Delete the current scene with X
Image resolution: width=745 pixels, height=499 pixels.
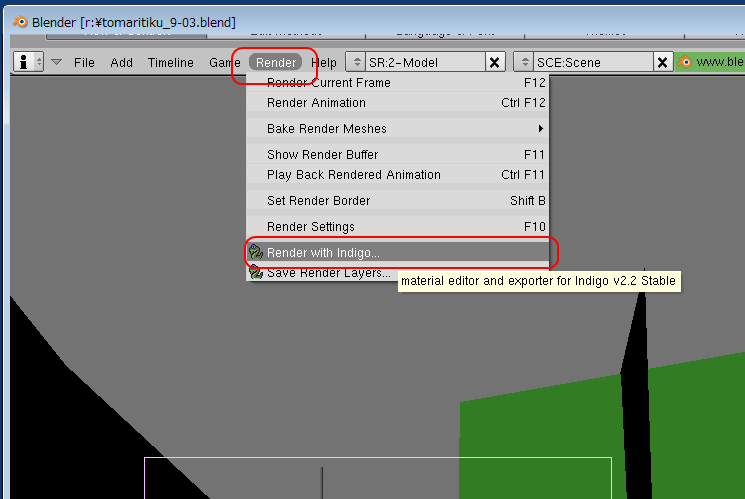[662, 62]
